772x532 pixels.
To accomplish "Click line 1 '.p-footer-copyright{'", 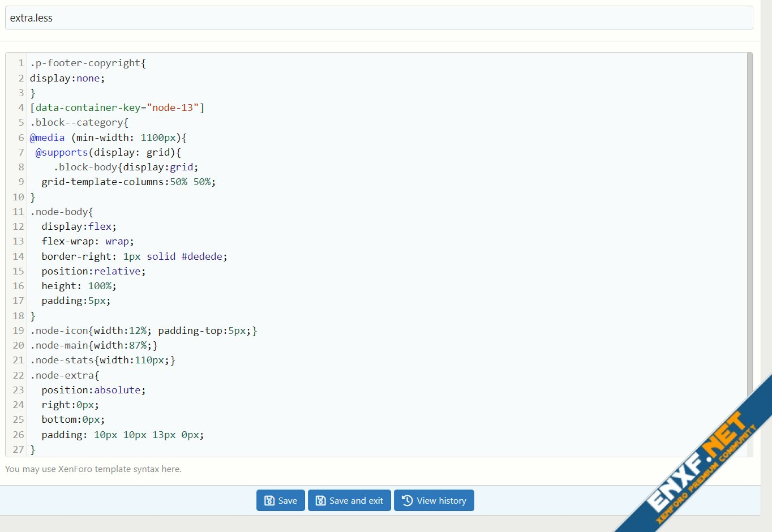I will [x=88, y=63].
